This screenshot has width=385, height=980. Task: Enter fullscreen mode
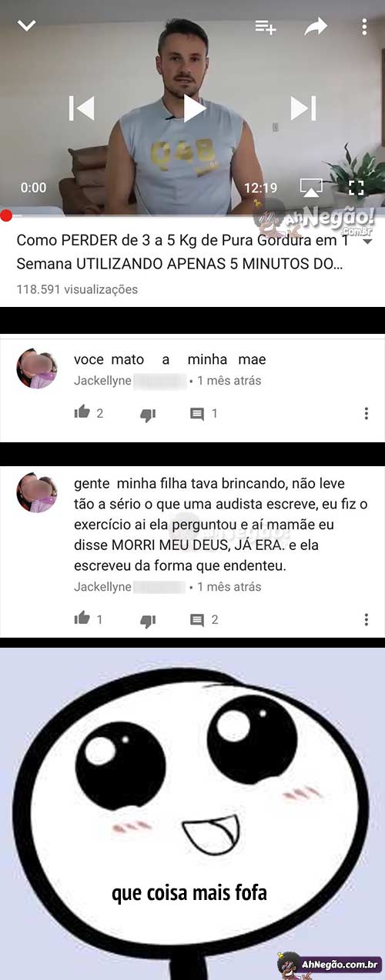[x=356, y=187]
